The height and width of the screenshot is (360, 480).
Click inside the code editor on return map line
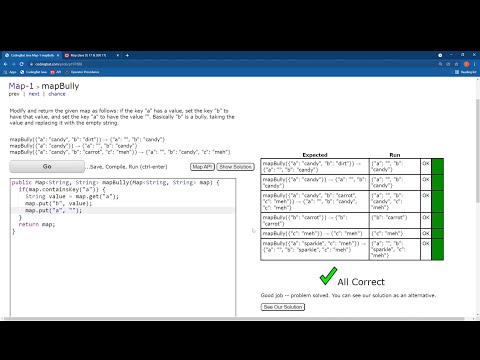[37, 224]
